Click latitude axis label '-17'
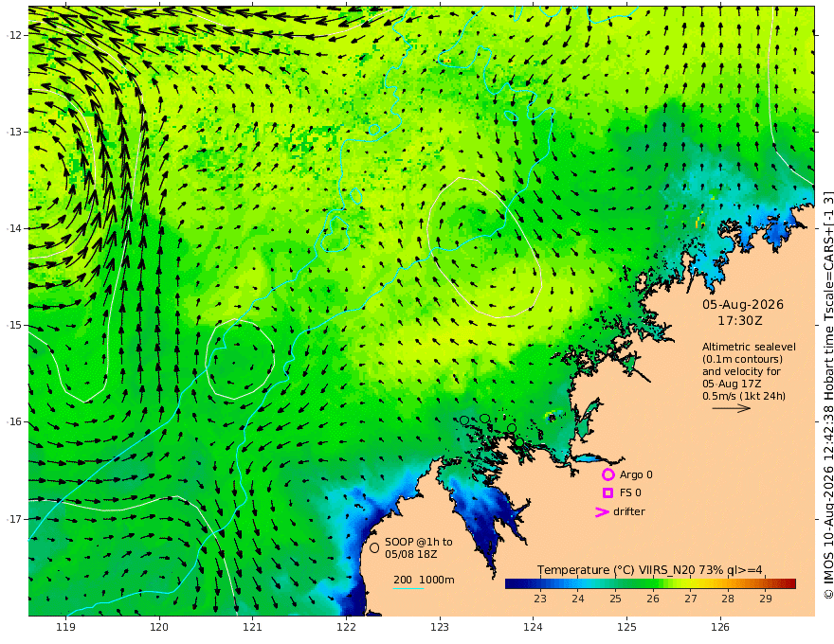 click(15, 519)
